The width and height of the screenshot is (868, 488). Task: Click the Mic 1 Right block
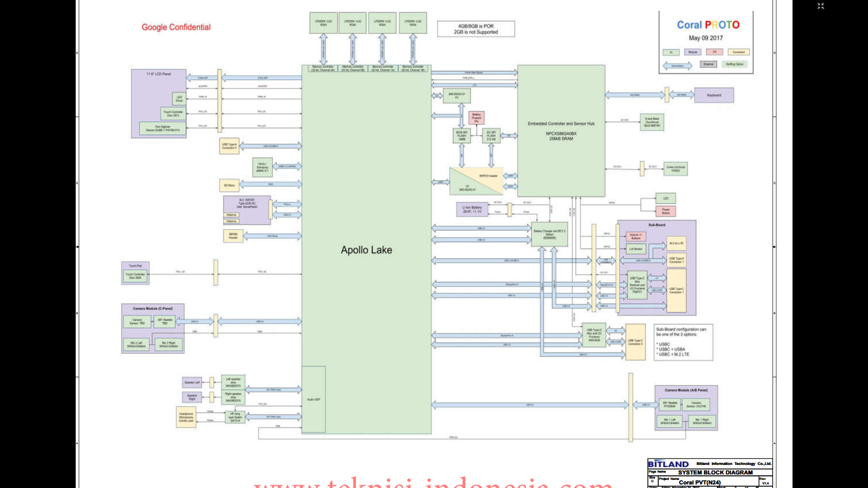click(702, 422)
